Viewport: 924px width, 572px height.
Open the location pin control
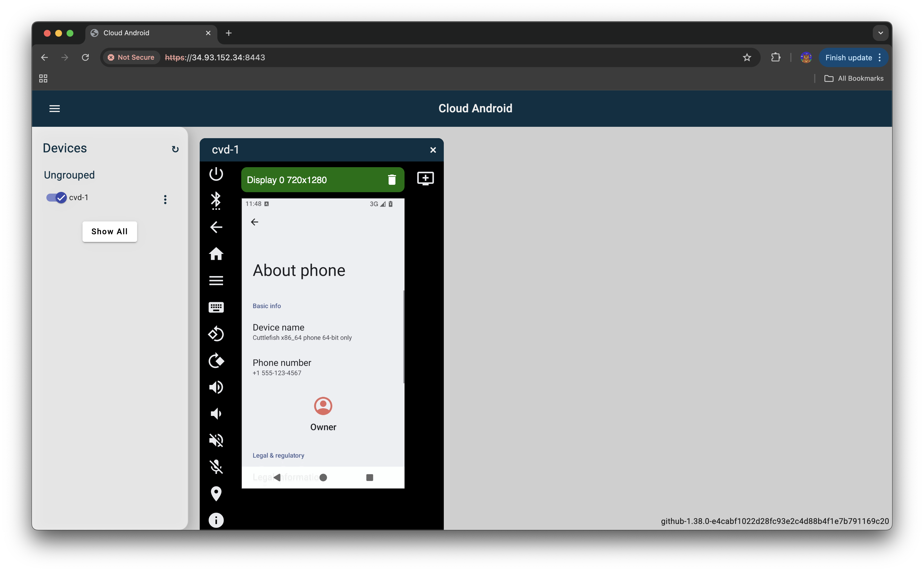pyautogui.click(x=216, y=493)
